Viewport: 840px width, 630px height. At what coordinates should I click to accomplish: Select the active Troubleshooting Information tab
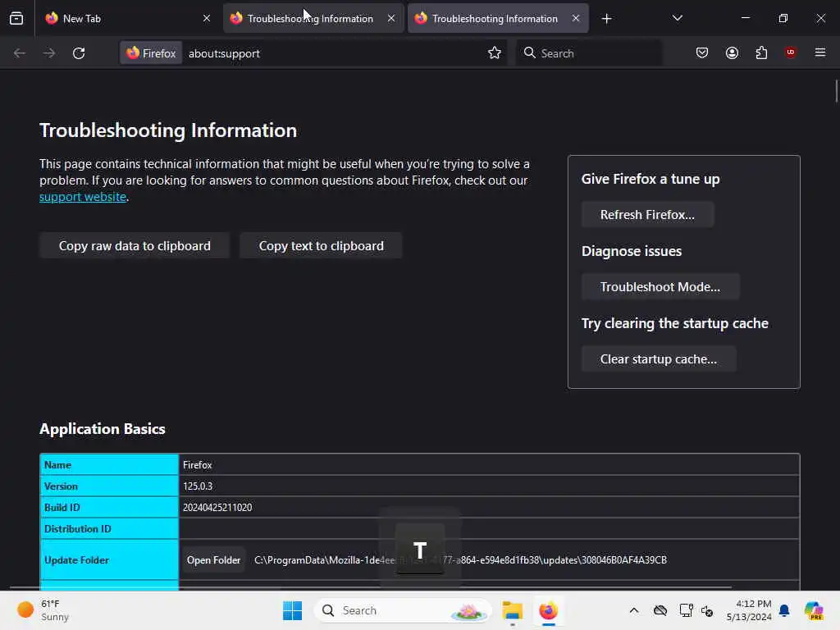pyautogui.click(x=498, y=18)
